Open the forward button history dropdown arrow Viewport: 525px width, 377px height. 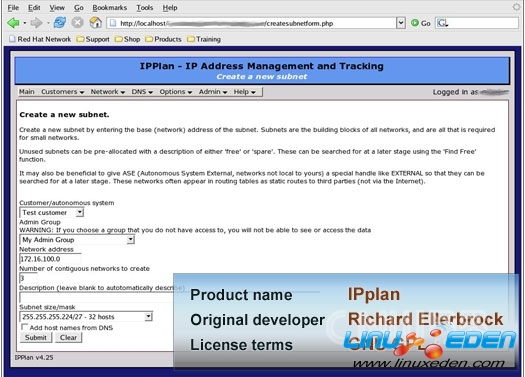coord(48,23)
